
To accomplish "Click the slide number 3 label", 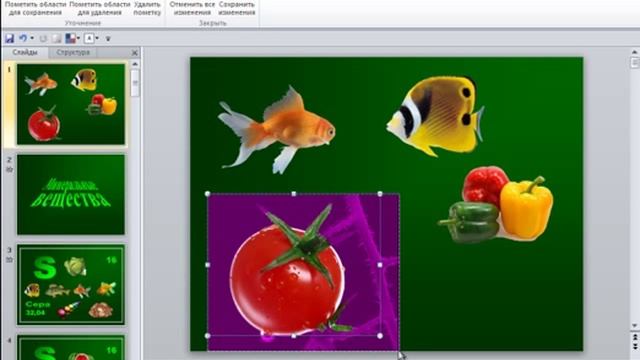I will coord(9,250).
